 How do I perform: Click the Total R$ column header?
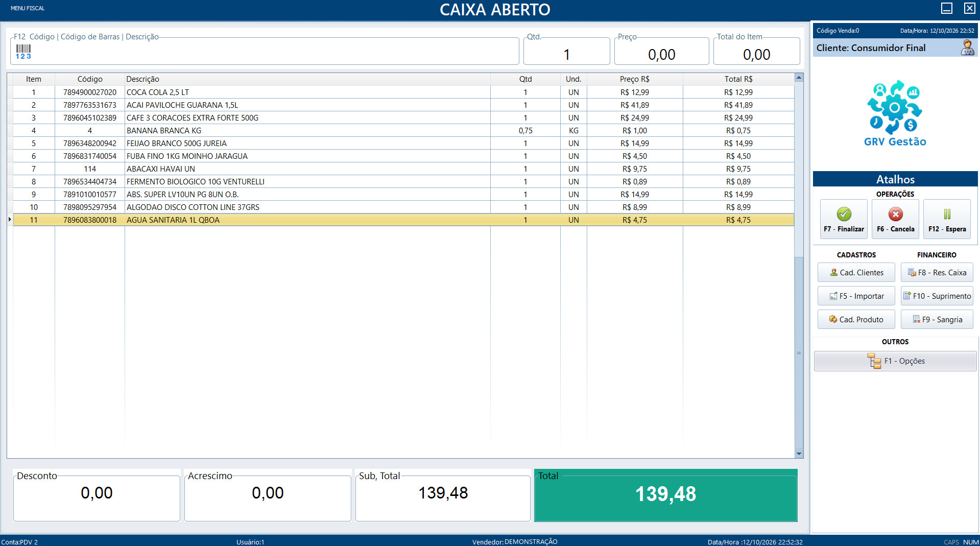(x=738, y=79)
